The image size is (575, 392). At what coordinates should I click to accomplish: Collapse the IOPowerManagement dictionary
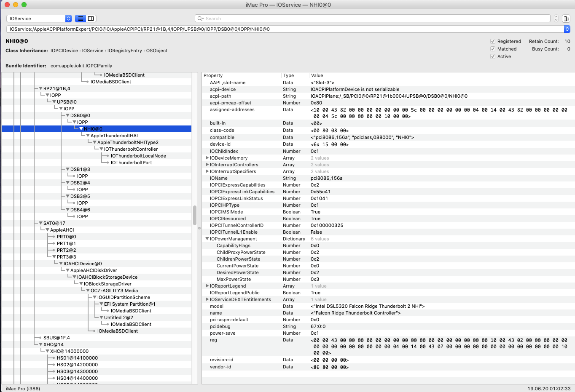[207, 239]
